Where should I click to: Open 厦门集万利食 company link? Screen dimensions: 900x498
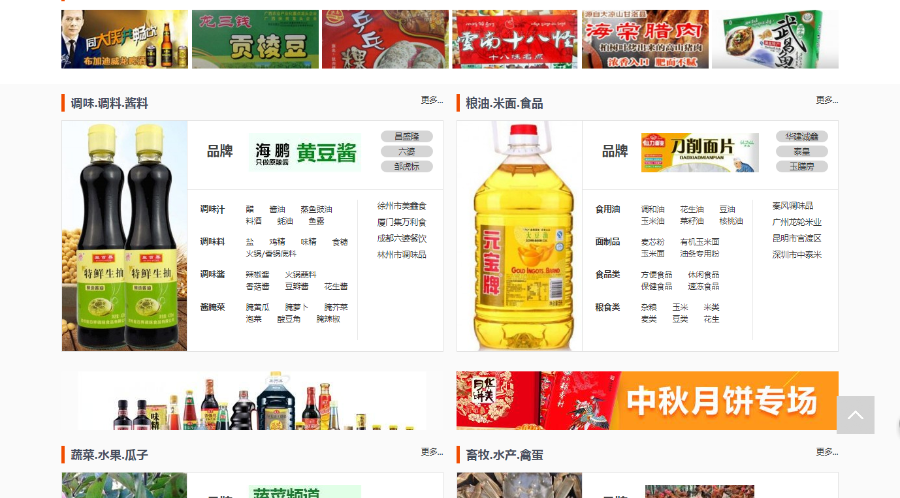[x=402, y=222]
